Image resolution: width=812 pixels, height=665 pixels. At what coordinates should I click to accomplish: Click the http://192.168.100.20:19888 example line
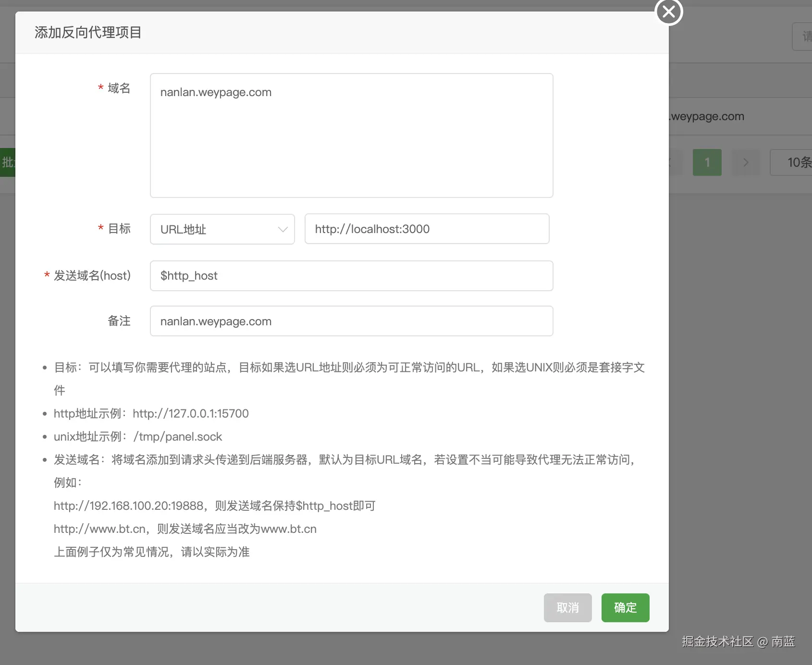point(214,505)
